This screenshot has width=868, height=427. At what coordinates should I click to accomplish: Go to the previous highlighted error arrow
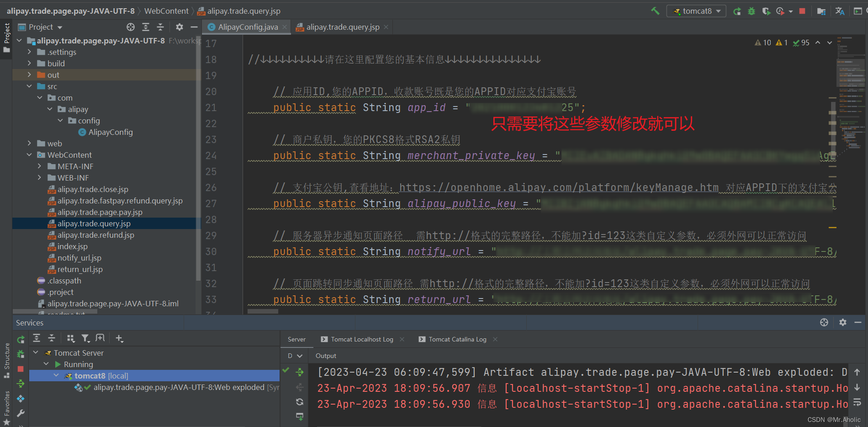pos(818,43)
